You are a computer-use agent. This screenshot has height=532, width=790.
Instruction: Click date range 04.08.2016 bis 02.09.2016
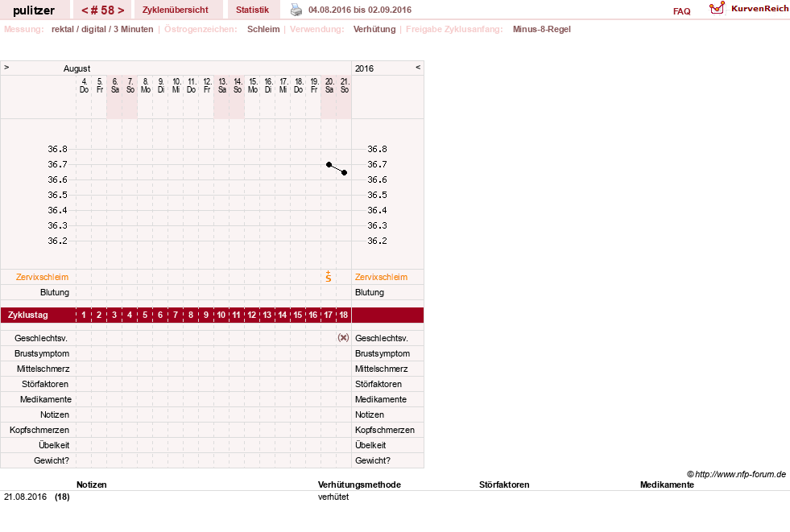[360, 10]
